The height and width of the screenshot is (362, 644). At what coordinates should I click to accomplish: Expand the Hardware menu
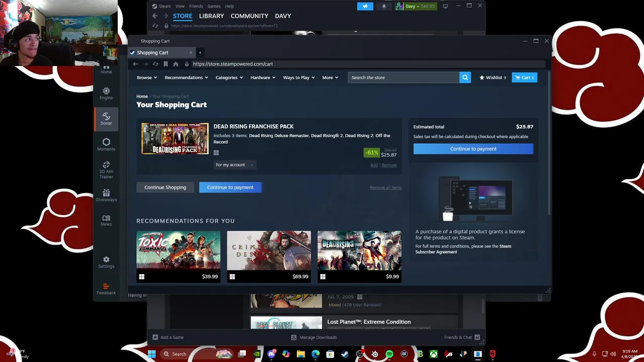tap(263, 77)
